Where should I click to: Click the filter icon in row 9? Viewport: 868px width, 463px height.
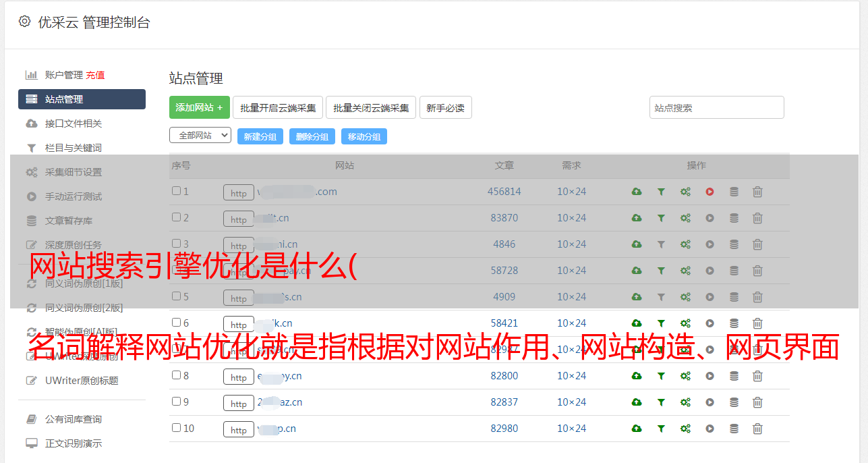coord(661,402)
